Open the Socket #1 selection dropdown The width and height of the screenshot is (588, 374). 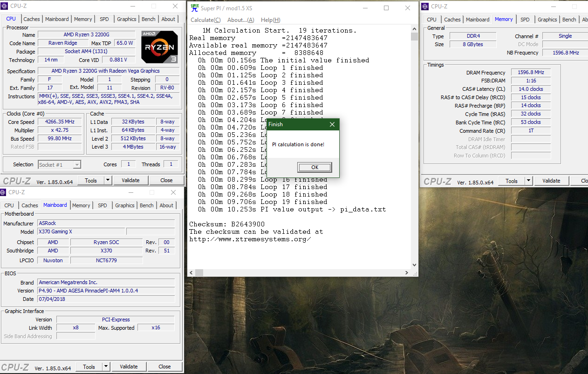pyautogui.click(x=77, y=164)
